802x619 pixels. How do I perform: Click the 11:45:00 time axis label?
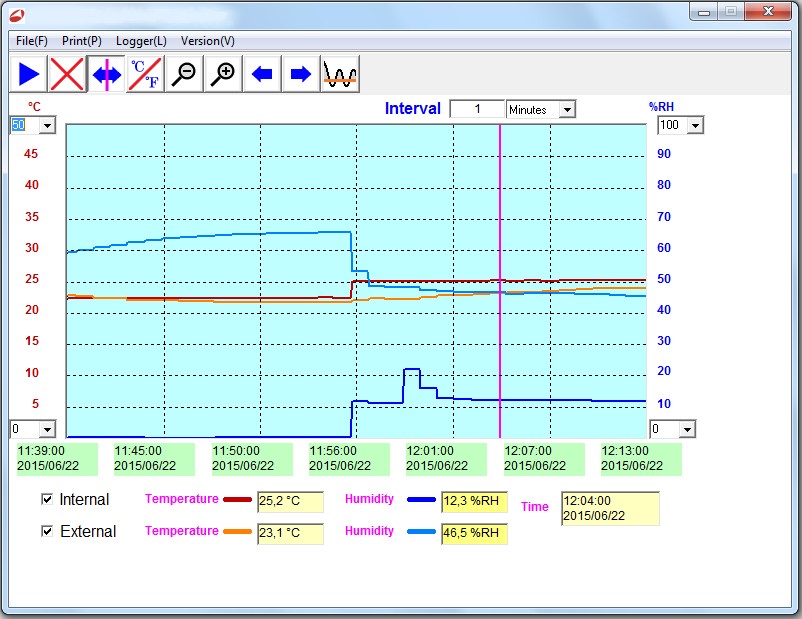point(154,459)
